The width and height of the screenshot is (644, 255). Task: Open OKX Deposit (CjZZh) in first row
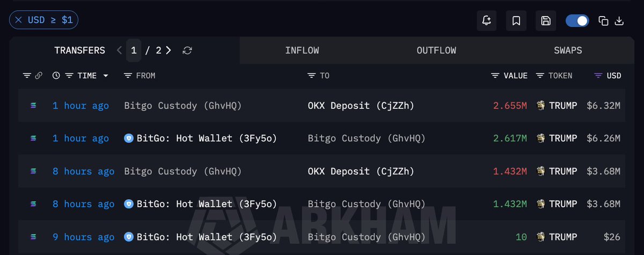click(x=361, y=106)
